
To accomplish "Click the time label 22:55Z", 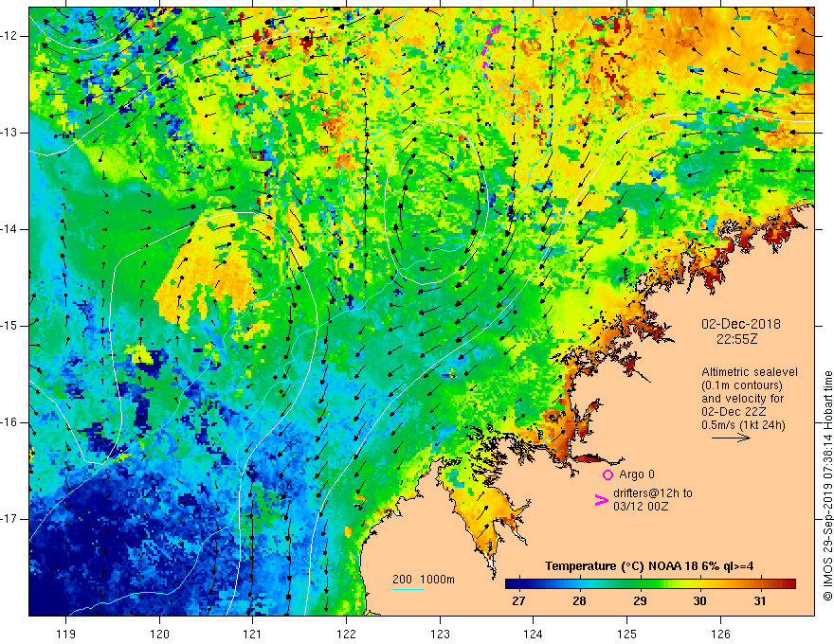I will coord(736,339).
